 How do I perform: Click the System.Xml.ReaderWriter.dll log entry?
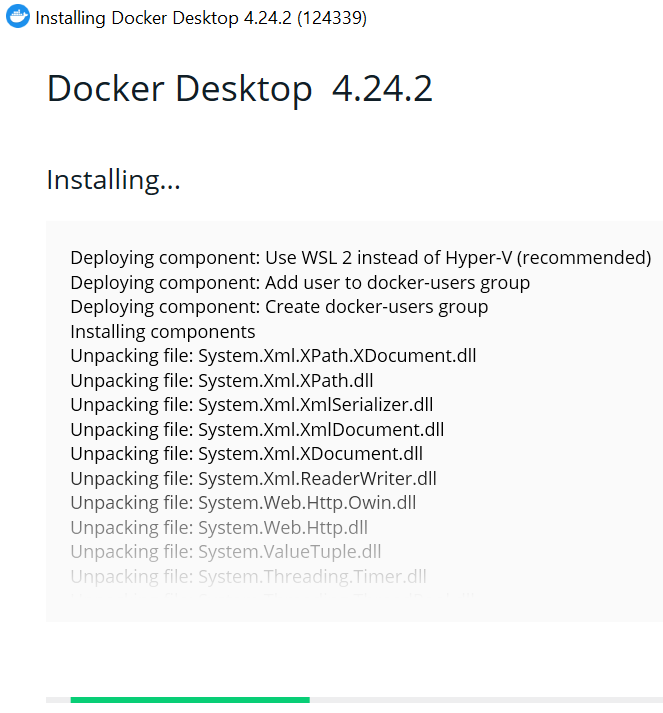point(253,478)
